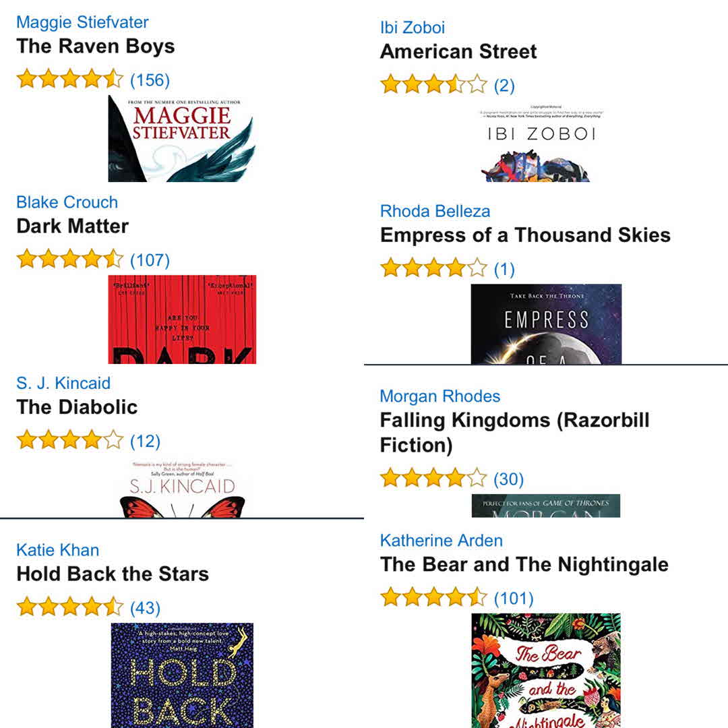View The Raven Boys cover thumbnail
This screenshot has width=728, height=728.
click(x=182, y=139)
